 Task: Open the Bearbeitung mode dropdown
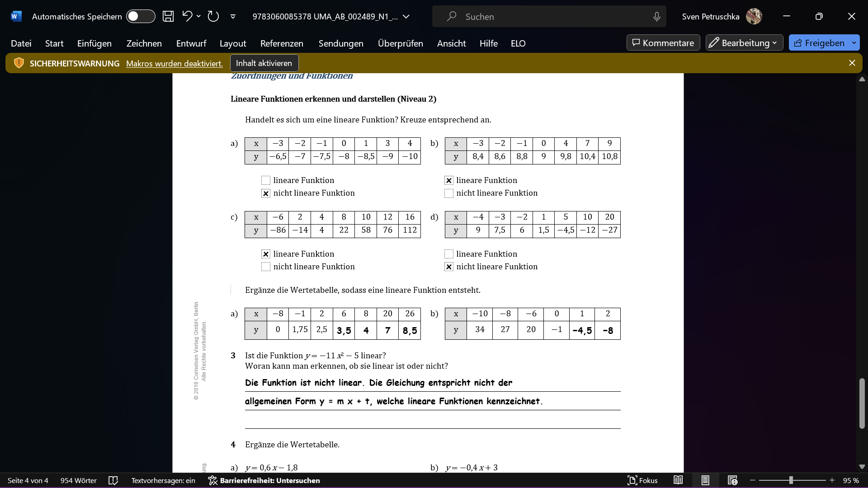[744, 43]
